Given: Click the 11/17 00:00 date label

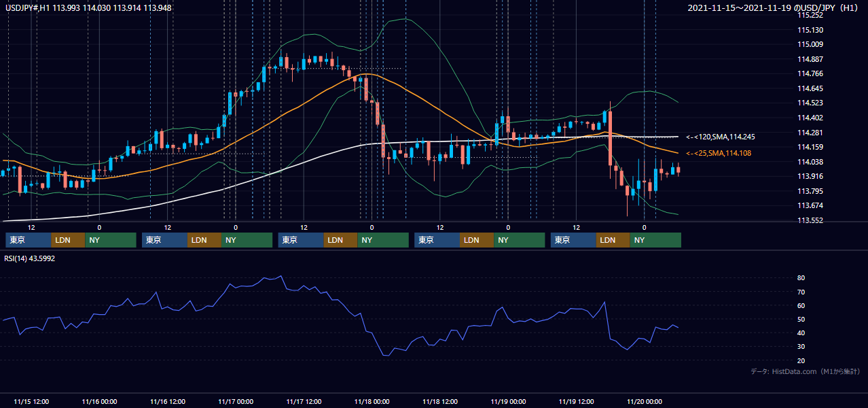Looking at the screenshot, I should [x=236, y=402].
